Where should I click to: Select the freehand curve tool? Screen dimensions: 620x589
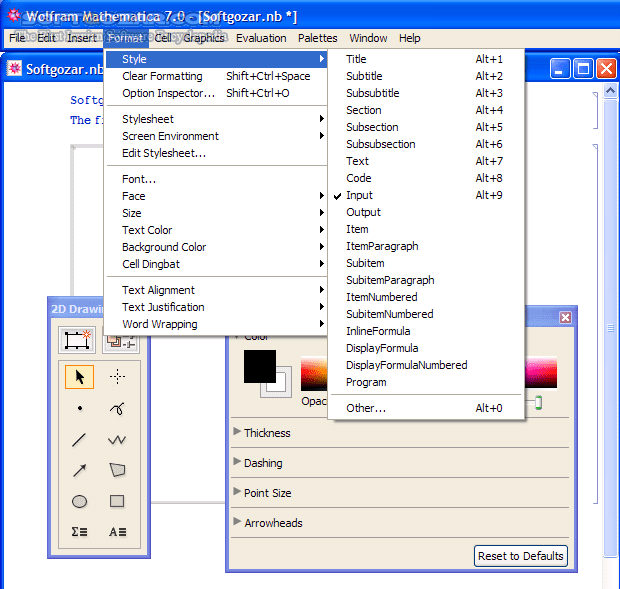click(117, 408)
